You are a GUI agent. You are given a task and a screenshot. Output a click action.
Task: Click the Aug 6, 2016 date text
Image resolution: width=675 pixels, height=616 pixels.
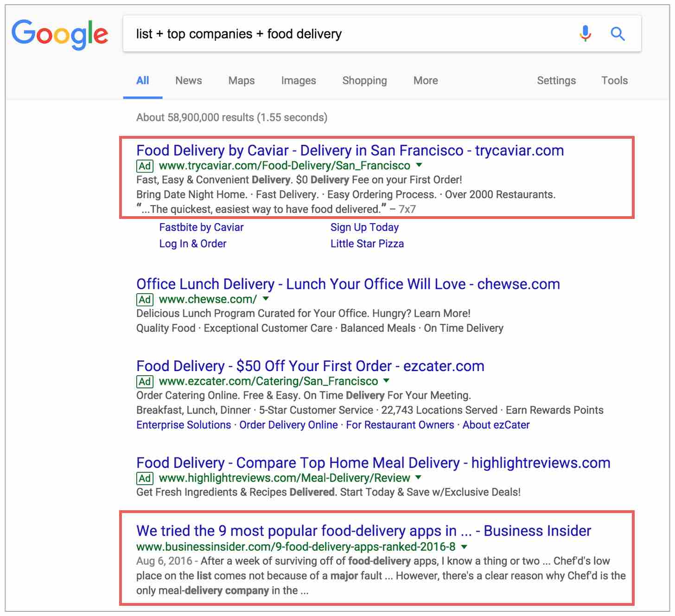point(164,561)
